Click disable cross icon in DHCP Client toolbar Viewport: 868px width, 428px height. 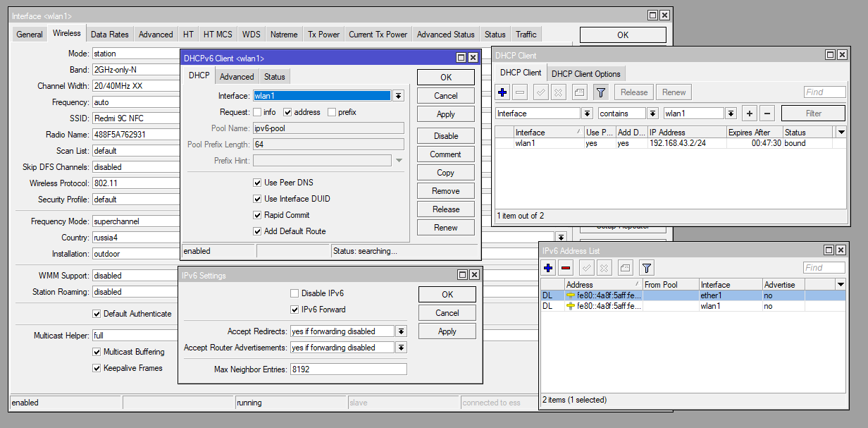click(x=558, y=92)
